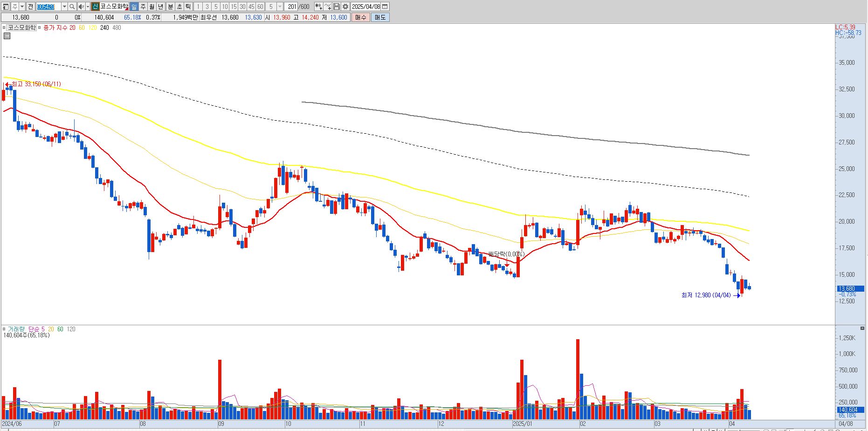Open the stock code history dropdown

64,7
